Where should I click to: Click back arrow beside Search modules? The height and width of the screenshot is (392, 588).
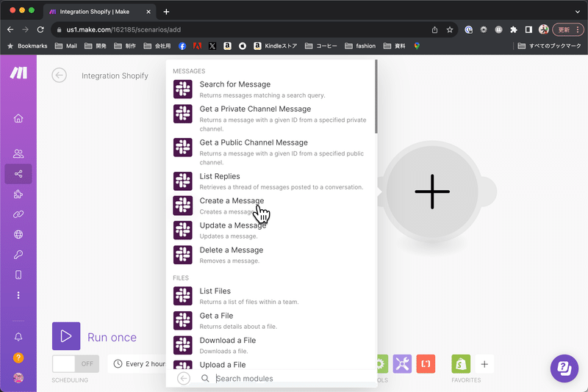point(184,379)
